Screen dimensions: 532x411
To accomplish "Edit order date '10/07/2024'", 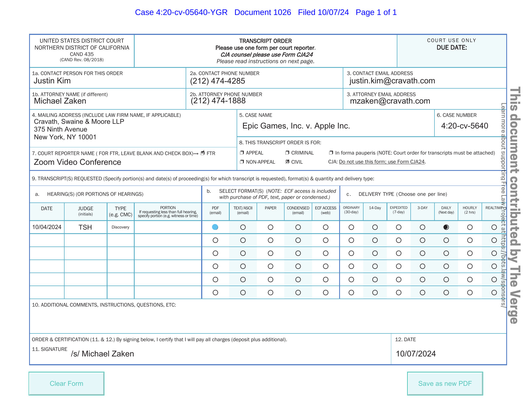I will pyautogui.click(x=449, y=354).
